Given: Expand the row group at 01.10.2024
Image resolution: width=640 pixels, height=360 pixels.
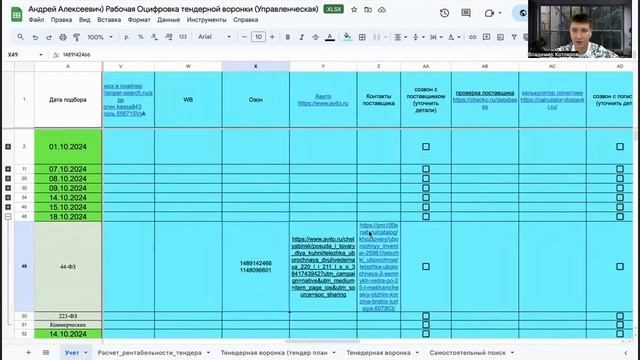Looking at the screenshot, I should 8,147.
